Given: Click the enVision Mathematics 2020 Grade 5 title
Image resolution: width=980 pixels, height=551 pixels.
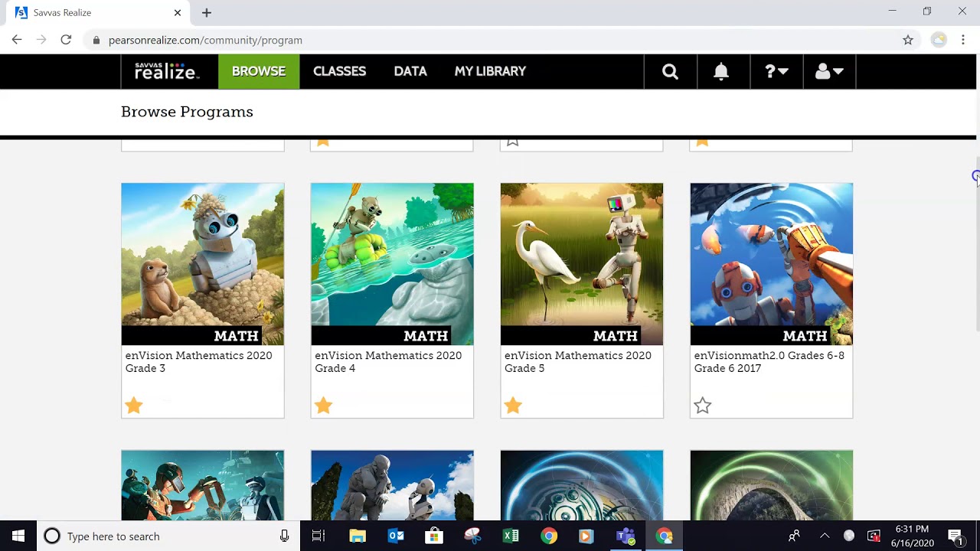Looking at the screenshot, I should pos(578,362).
